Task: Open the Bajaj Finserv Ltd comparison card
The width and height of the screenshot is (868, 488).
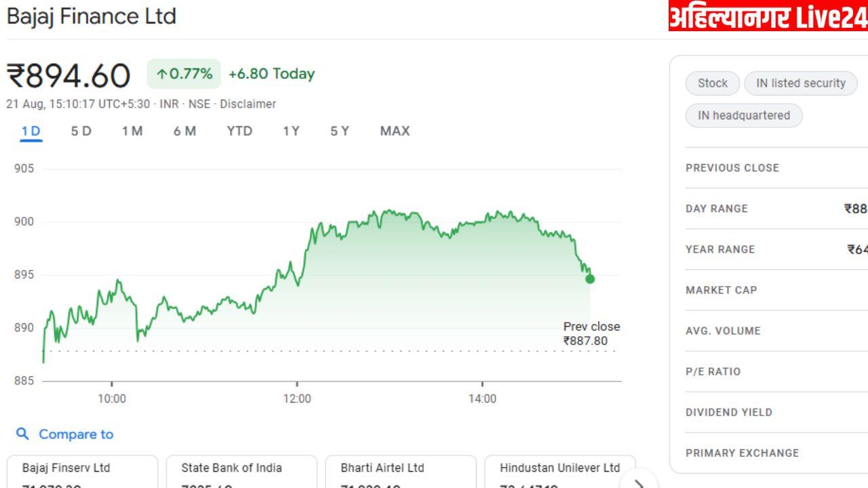Action: tap(82, 472)
